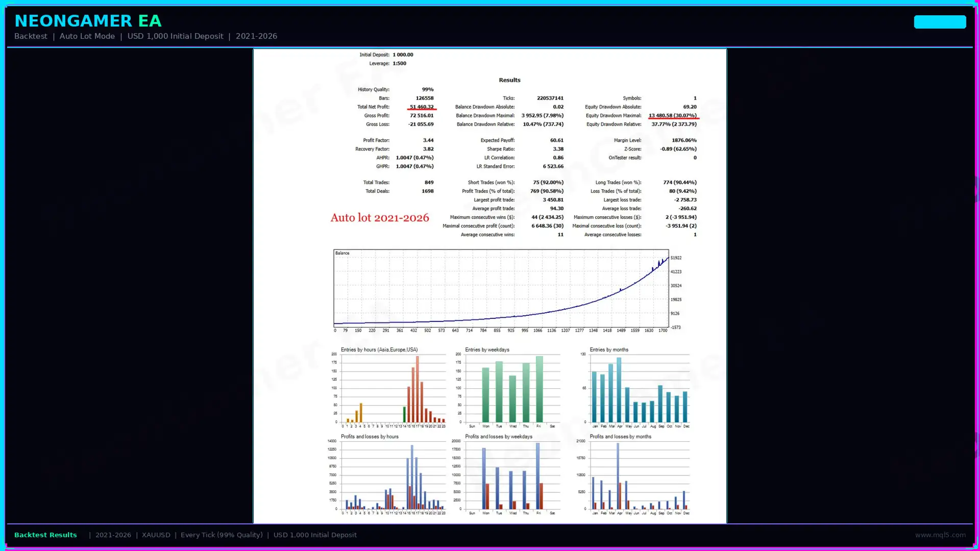Image resolution: width=980 pixels, height=551 pixels.
Task: Click the Equity Drawdown Maximal value 13 480.58 (30.07%)
Action: 673,115
